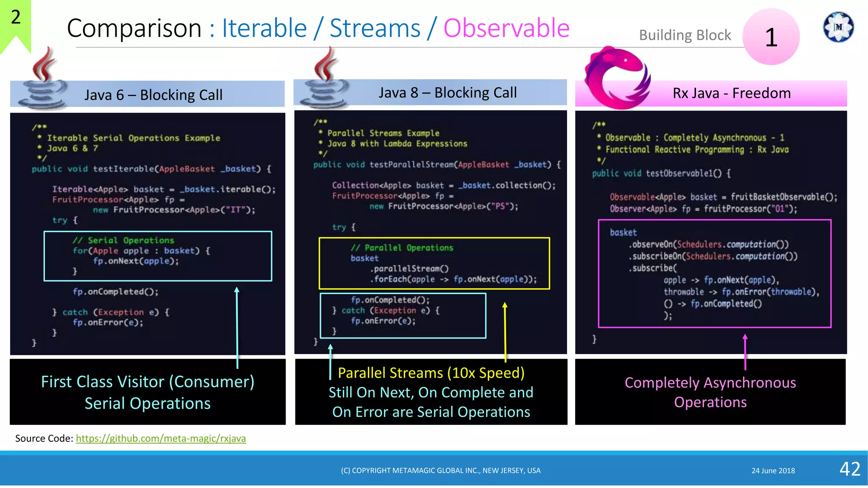The height and width of the screenshot is (488, 868).
Task: Click the Building Block label
Action: (684, 35)
